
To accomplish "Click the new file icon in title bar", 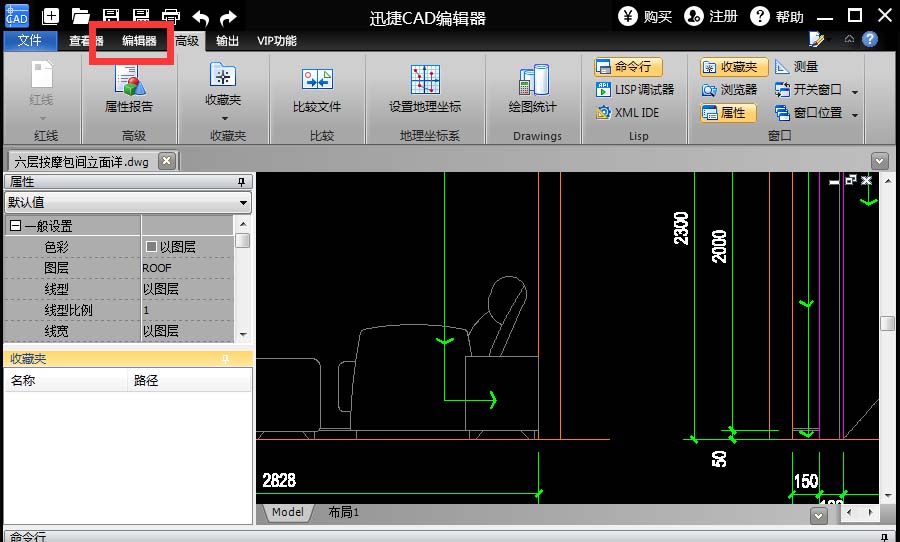I will 51,16.
